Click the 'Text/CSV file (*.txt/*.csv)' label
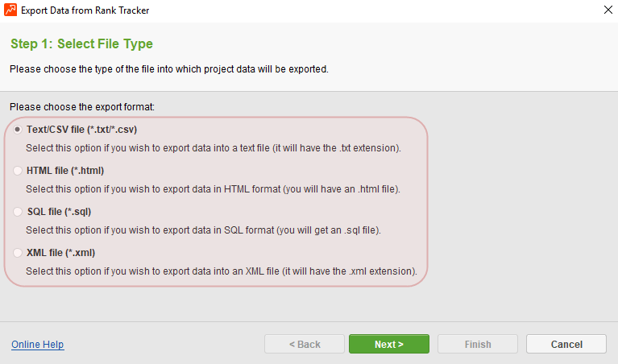This screenshot has width=618, height=364. click(81, 130)
